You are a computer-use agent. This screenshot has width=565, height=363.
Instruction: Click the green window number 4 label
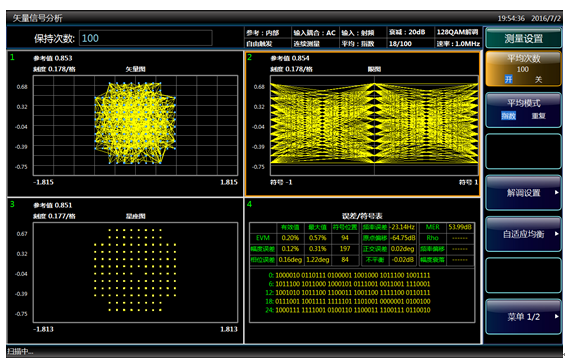click(x=249, y=204)
